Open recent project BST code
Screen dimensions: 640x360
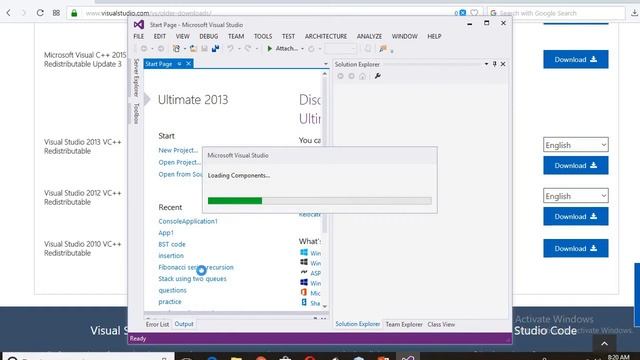pyautogui.click(x=172, y=244)
